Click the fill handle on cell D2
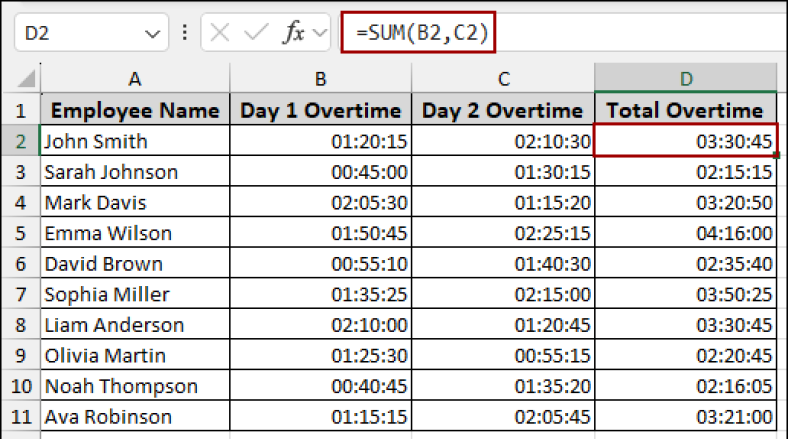 [x=776, y=156]
